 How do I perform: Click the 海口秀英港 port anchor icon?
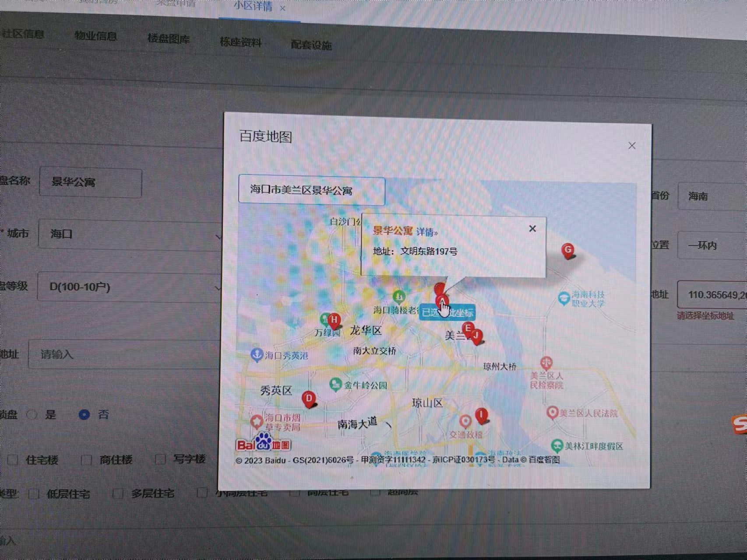256,354
